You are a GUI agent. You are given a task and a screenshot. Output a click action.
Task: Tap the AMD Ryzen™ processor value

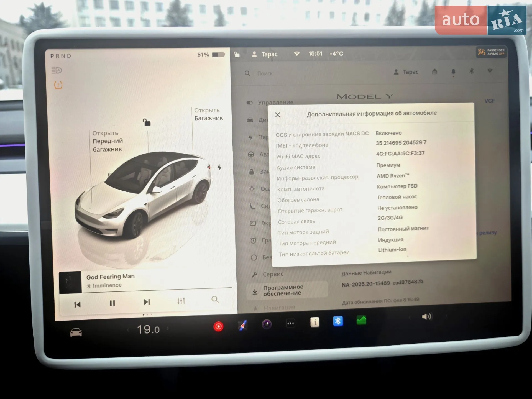393,176
